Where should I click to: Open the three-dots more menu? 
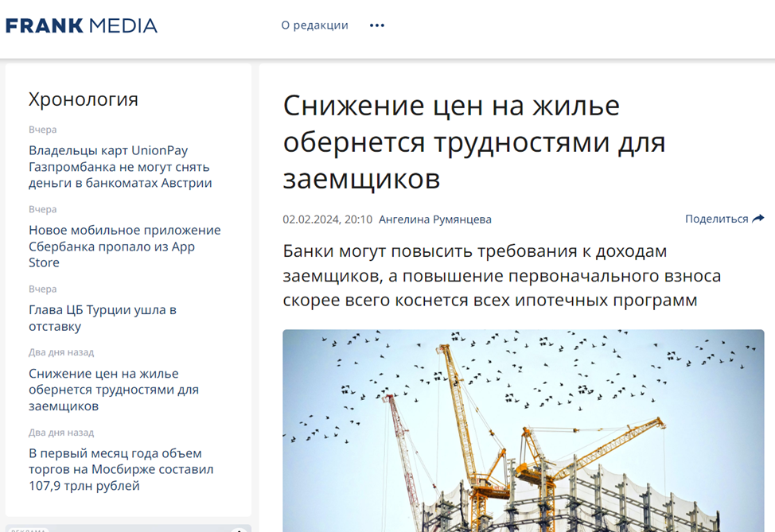tap(377, 25)
